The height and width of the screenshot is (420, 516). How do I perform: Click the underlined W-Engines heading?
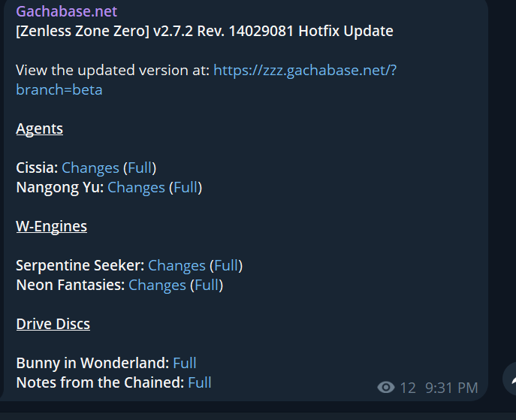click(x=51, y=226)
